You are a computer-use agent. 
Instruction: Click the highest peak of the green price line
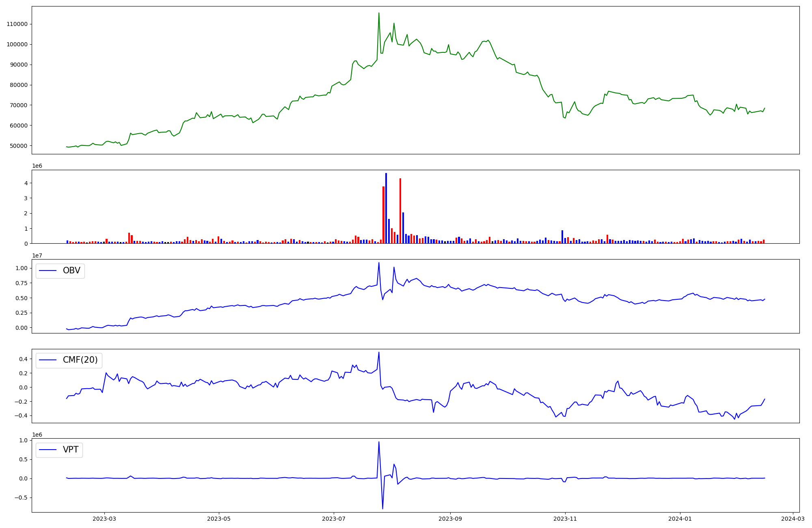[x=379, y=13]
